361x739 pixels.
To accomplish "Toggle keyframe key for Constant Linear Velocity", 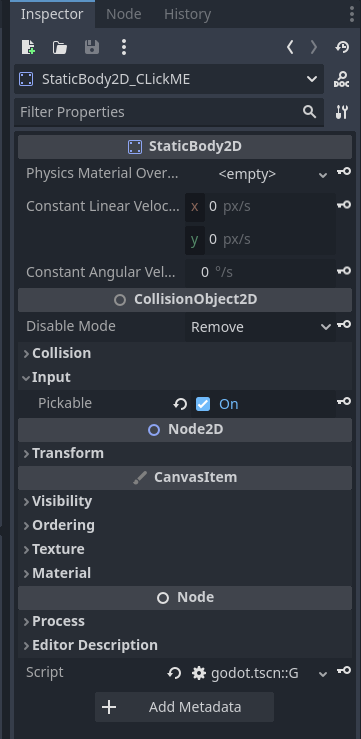I will 344,205.
